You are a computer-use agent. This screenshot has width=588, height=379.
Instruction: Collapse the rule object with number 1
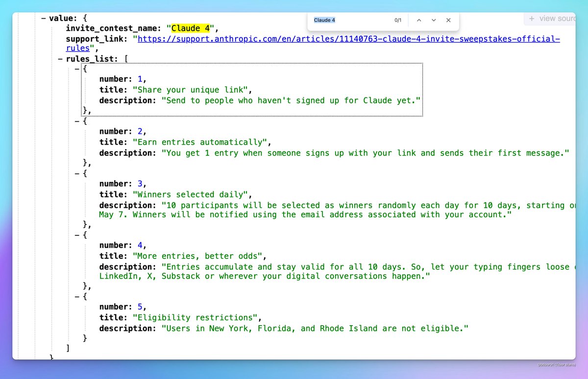(77, 69)
